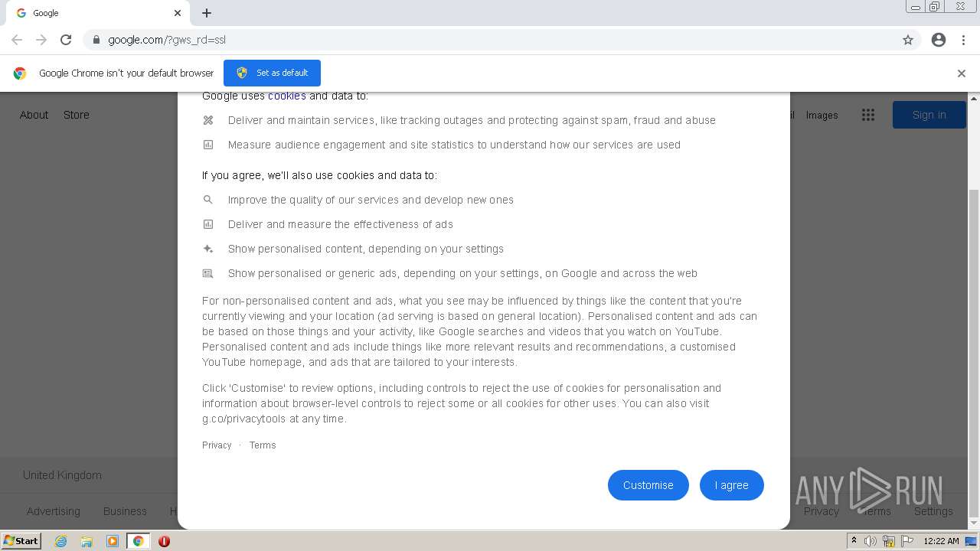Click the chart icon beside 'Deliver and measure'
Image resolution: width=980 pixels, height=551 pixels.
click(207, 224)
